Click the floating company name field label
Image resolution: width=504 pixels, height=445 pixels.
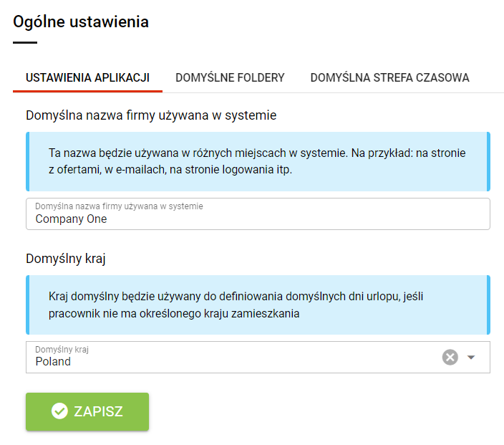click(119, 206)
